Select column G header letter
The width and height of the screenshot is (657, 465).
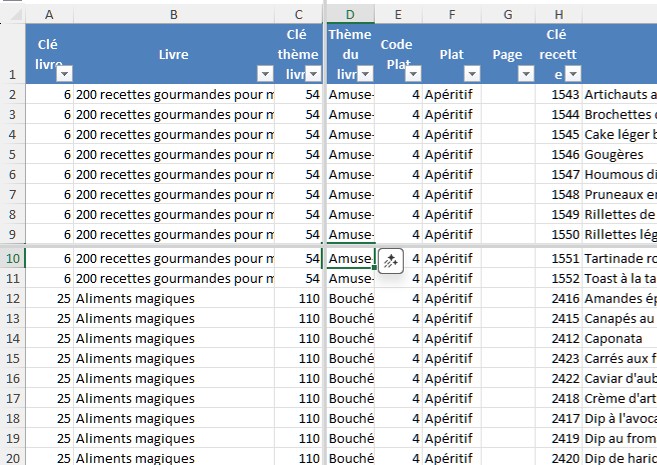point(508,12)
